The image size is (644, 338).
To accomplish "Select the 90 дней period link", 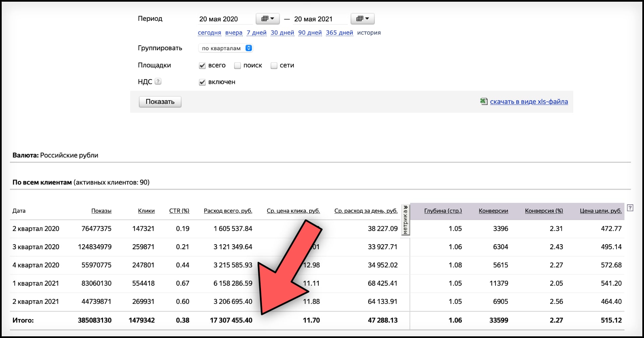I will [310, 32].
